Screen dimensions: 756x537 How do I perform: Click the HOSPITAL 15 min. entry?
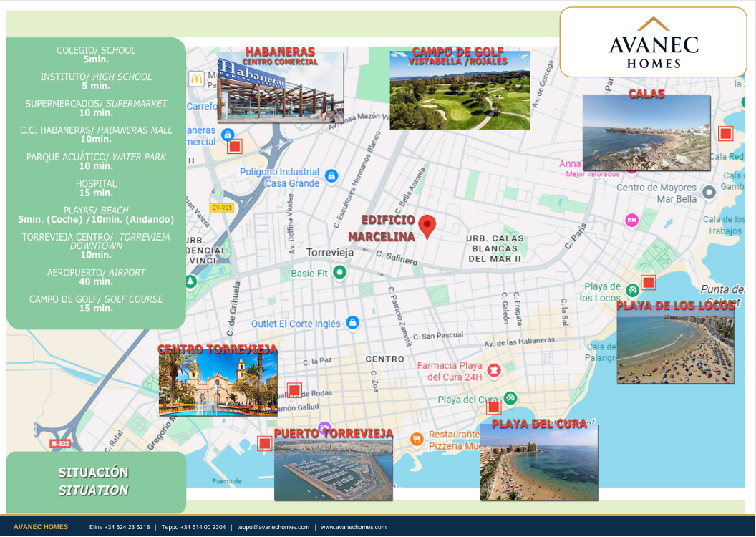pyautogui.click(x=96, y=188)
